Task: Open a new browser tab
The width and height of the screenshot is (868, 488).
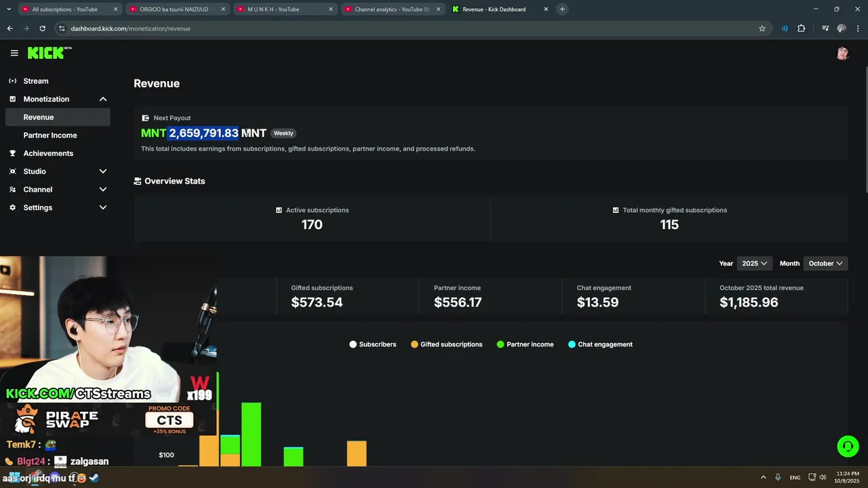Action: pos(562,9)
